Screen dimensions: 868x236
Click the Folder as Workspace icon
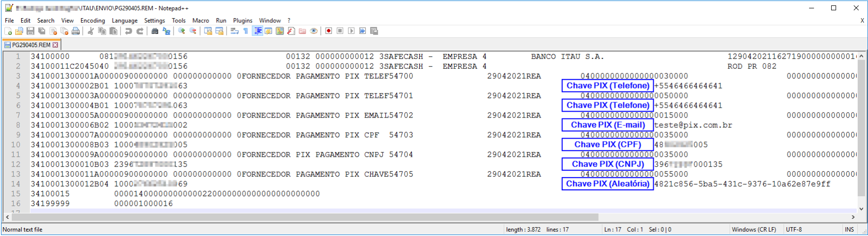click(302, 31)
